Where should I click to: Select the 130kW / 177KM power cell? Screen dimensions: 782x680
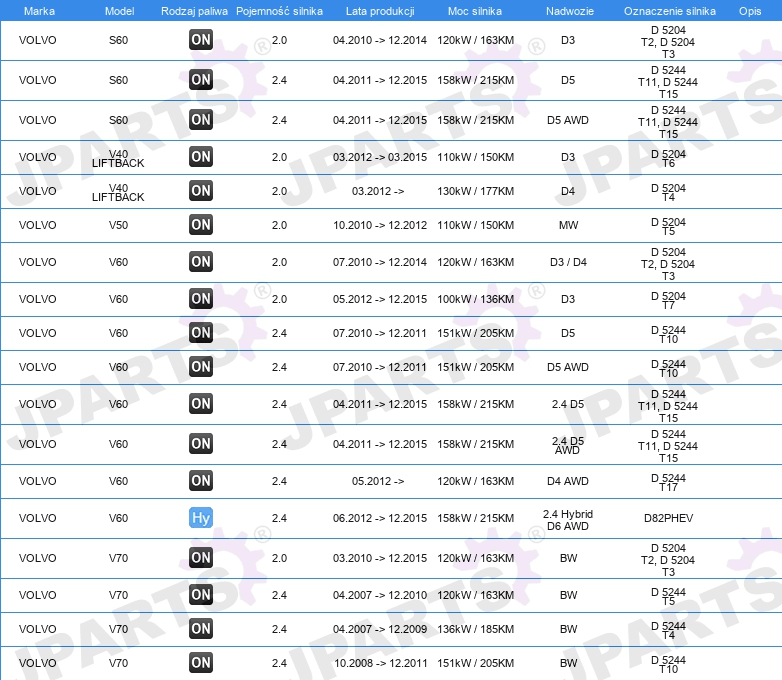[x=475, y=191]
